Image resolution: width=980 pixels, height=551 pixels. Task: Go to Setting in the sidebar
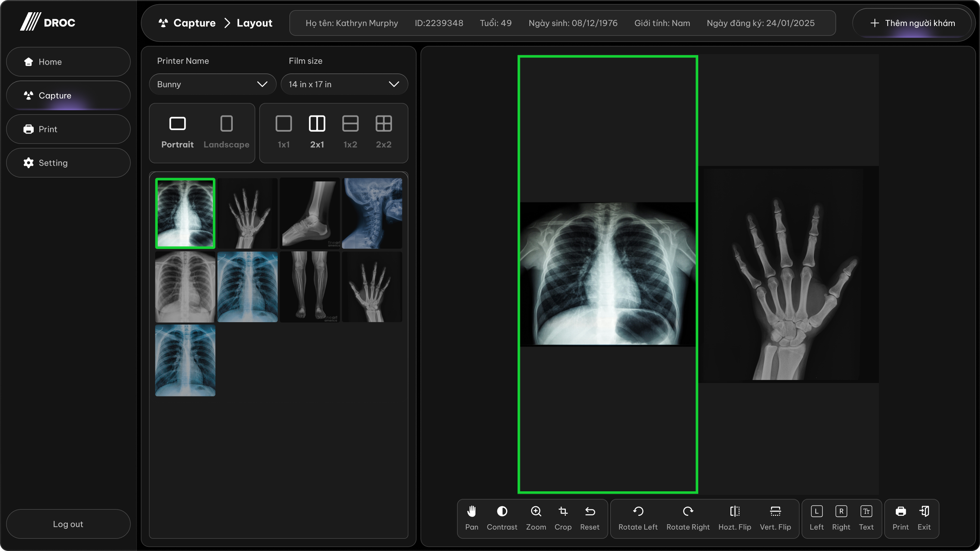(x=68, y=163)
